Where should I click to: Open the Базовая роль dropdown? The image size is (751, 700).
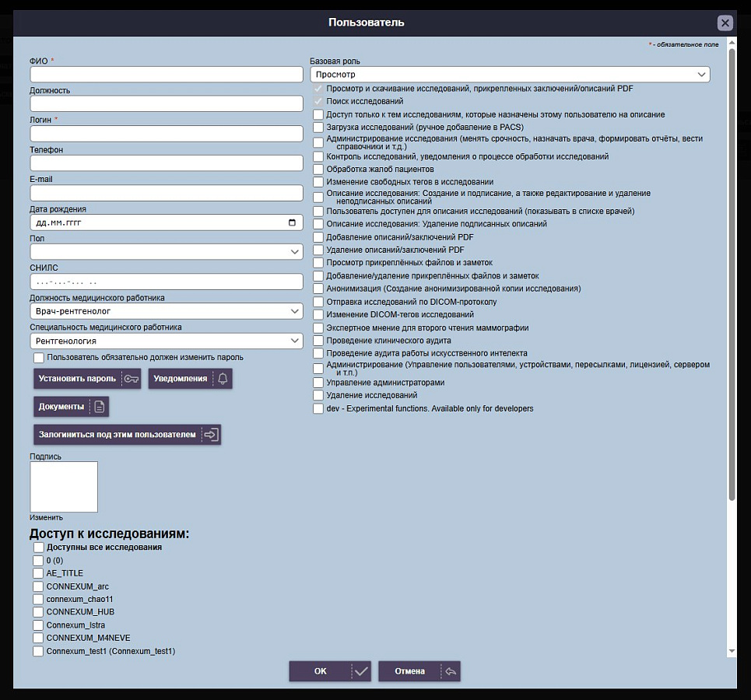click(510, 75)
